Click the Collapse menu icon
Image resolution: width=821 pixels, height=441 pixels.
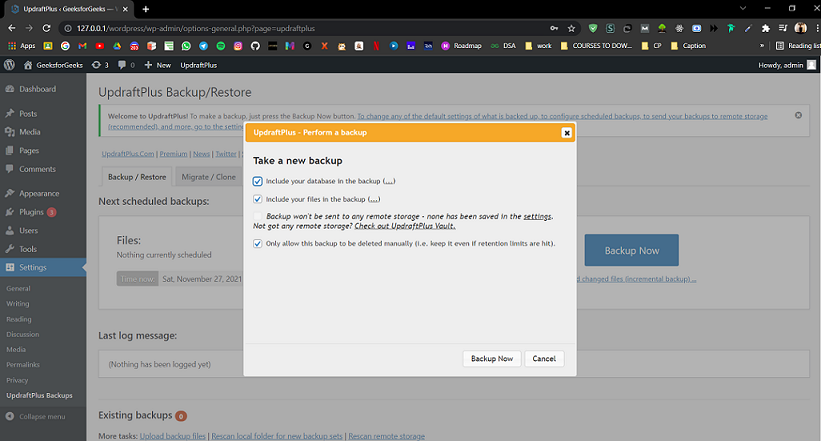click(9, 416)
